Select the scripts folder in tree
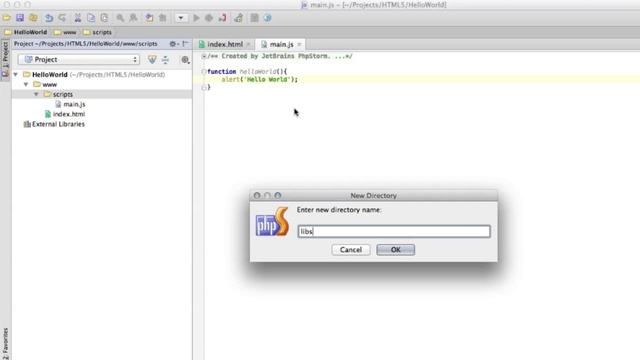Viewport: 640px width, 360px height. (62, 94)
